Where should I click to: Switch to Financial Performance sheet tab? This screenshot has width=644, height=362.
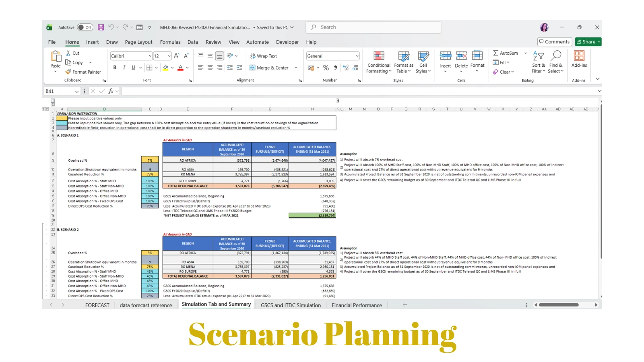tap(357, 305)
